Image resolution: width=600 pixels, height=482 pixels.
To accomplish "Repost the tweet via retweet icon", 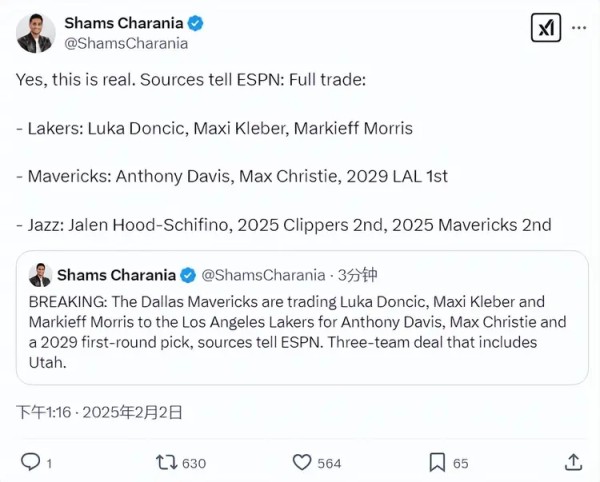I will [x=166, y=462].
